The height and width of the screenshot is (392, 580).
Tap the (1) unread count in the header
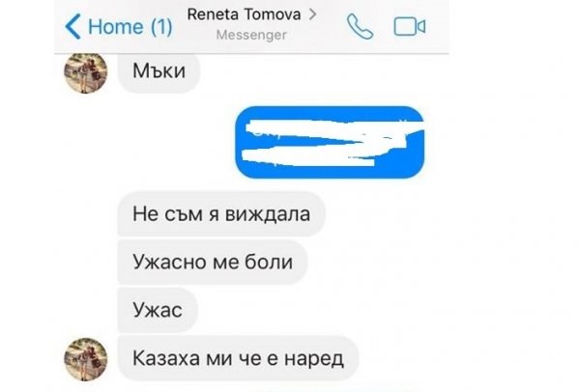pyautogui.click(x=161, y=27)
